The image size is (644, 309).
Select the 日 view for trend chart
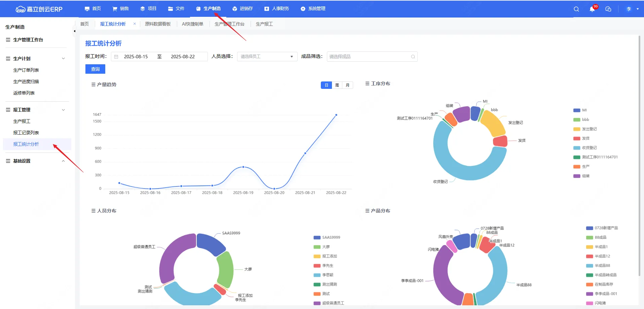(x=326, y=85)
